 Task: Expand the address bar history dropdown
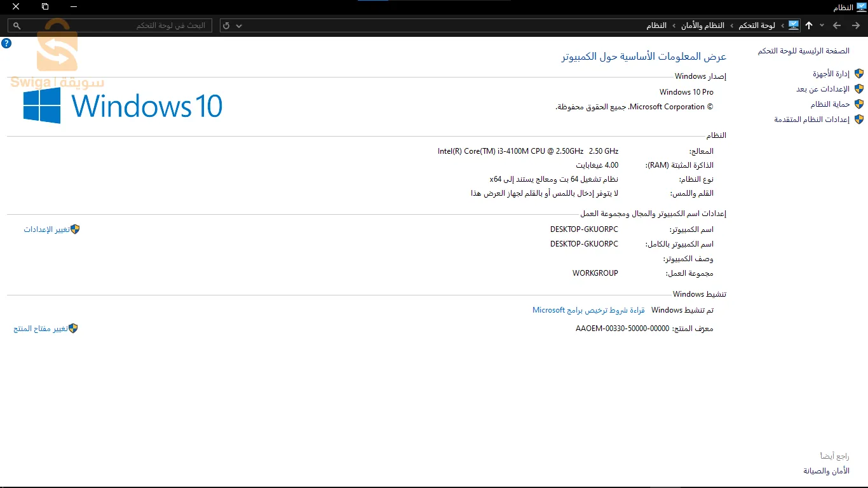pyautogui.click(x=239, y=25)
